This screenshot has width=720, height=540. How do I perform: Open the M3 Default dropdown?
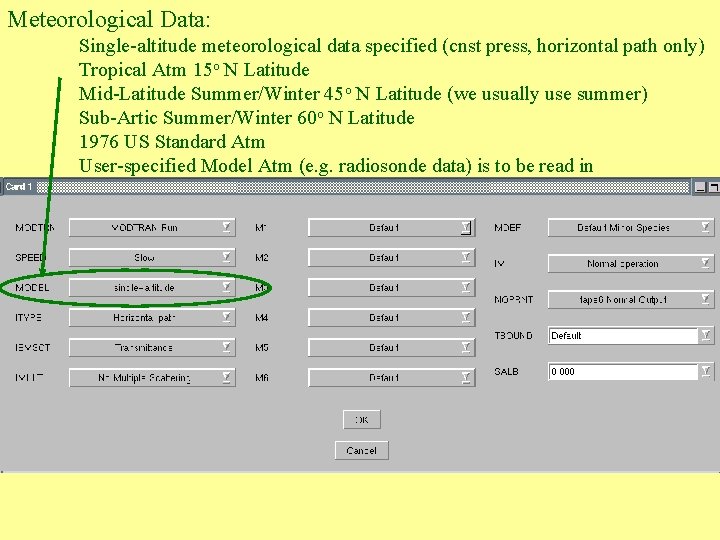click(392, 287)
